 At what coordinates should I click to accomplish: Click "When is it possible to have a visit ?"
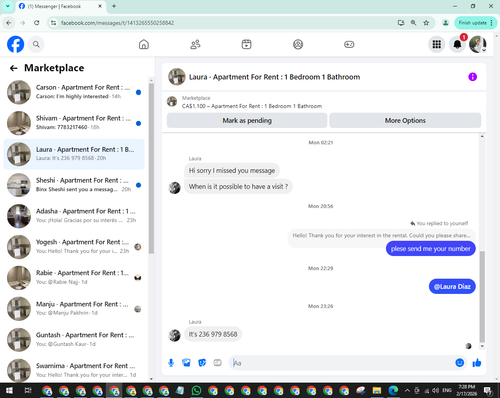(x=238, y=186)
